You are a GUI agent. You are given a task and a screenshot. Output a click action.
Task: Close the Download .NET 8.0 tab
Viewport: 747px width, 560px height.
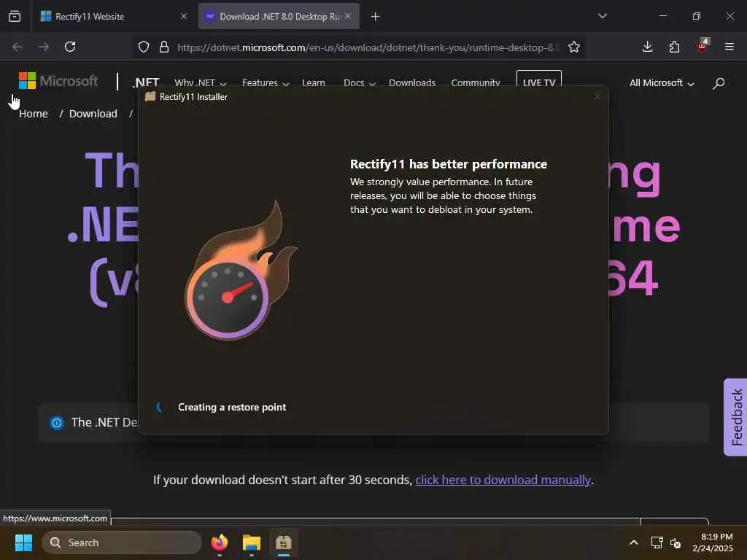(348, 16)
